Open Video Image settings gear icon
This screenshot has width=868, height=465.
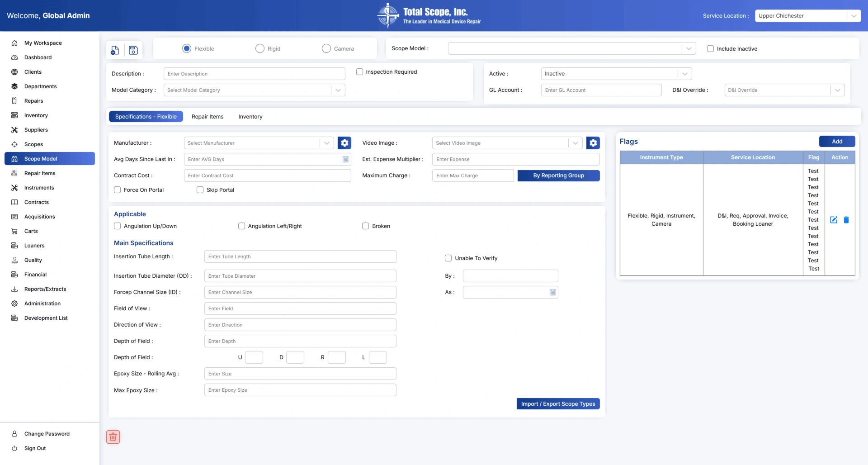[593, 143]
